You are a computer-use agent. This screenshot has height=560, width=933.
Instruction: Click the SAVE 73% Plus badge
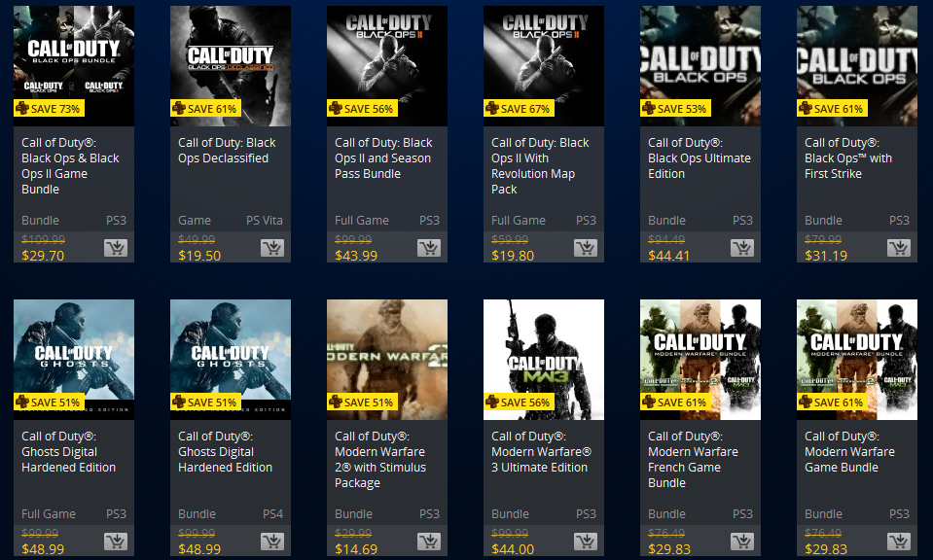pyautogui.click(x=50, y=108)
